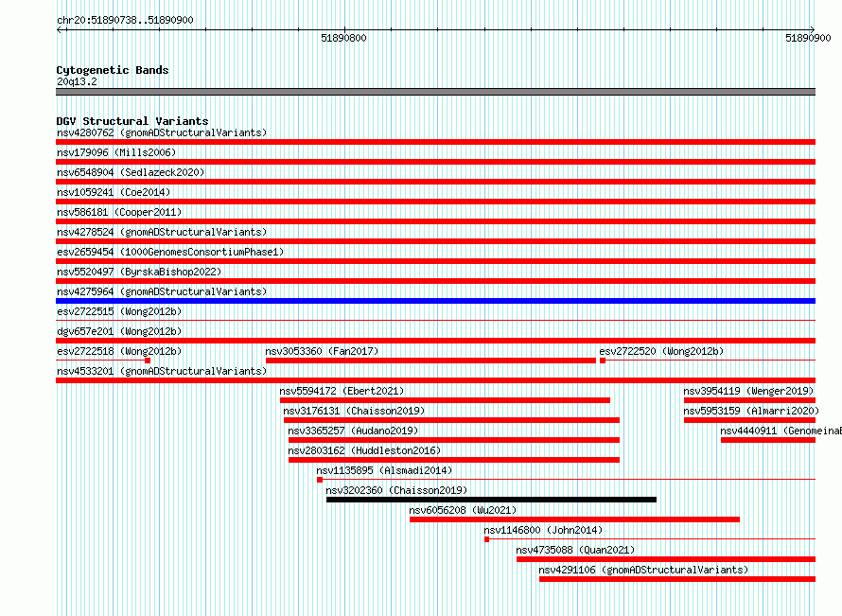Click the small red nsv1146800 marker

point(486,539)
